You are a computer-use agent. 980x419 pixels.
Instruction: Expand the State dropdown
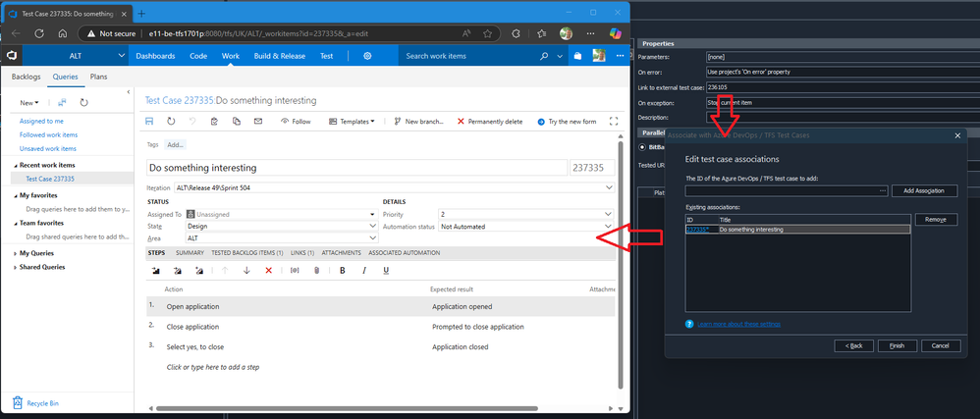[374, 226]
